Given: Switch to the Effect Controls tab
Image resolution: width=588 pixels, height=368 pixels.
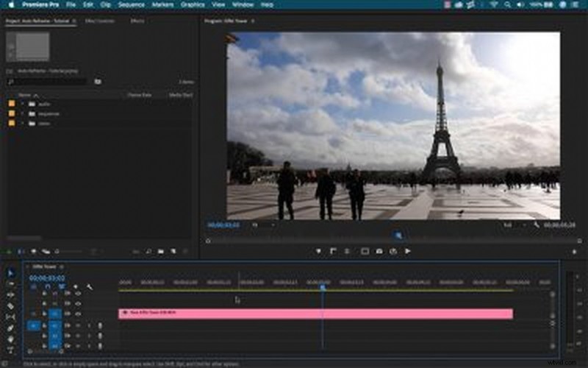Looking at the screenshot, I should pyautogui.click(x=100, y=21).
